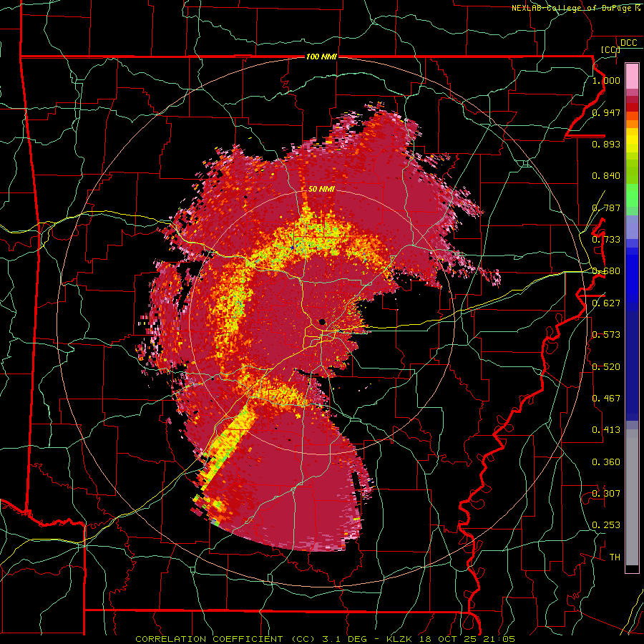Click the 0.947 scale value
644x644 pixels.
coord(606,112)
